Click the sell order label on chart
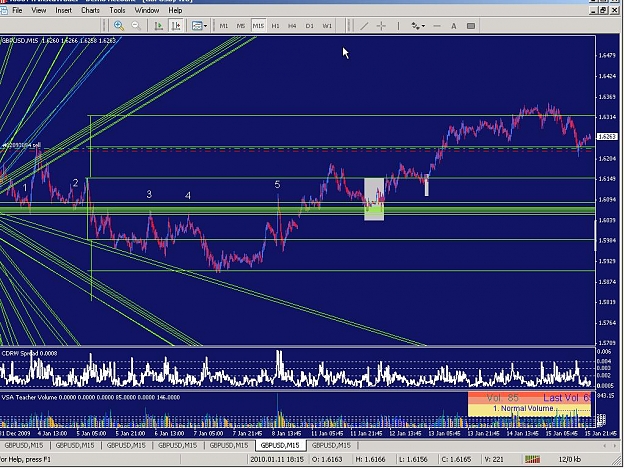The width and height of the screenshot is (625, 469). (21, 145)
